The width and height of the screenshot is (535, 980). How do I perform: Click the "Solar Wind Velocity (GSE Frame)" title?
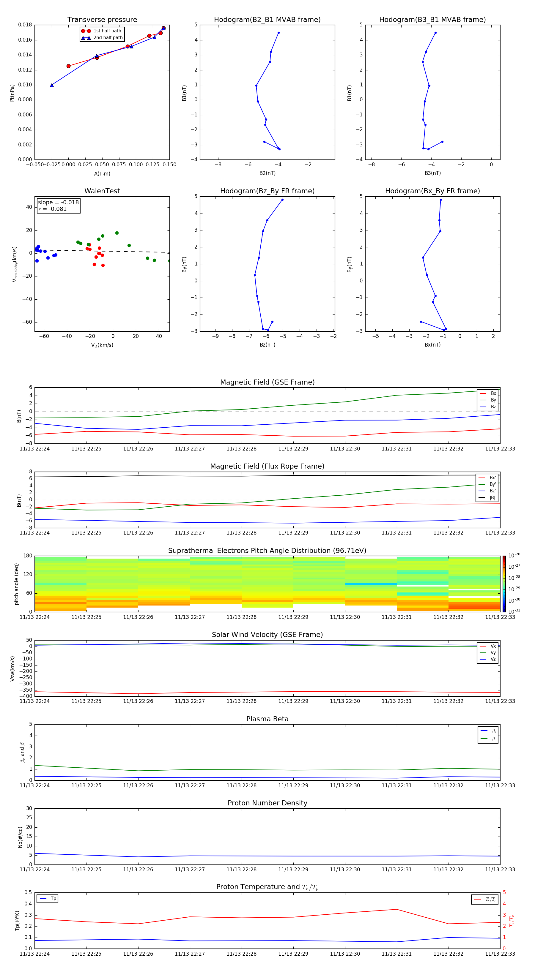tap(267, 635)
